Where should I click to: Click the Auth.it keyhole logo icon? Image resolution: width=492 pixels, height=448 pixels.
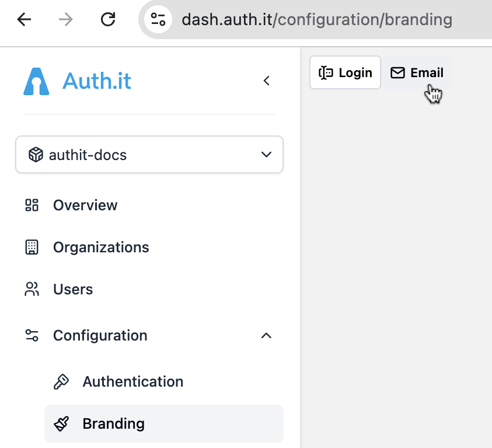coord(36,81)
